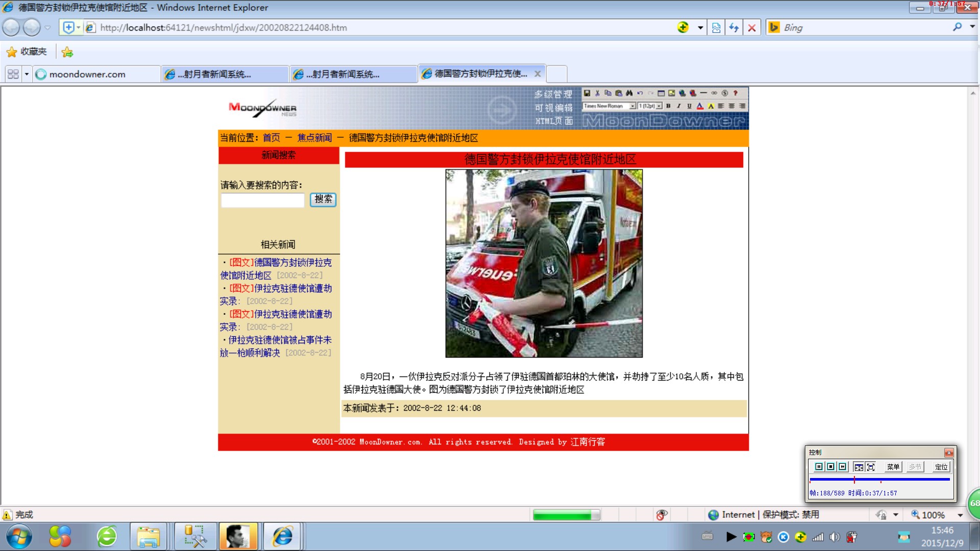The width and height of the screenshot is (980, 551).
Task: Open the 菜单 menu button
Action: point(893,467)
